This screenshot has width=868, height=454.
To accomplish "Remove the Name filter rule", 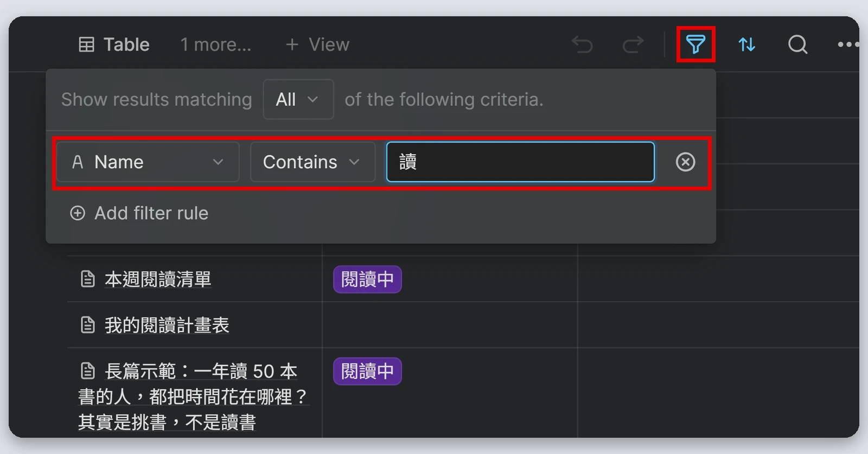I will point(685,162).
